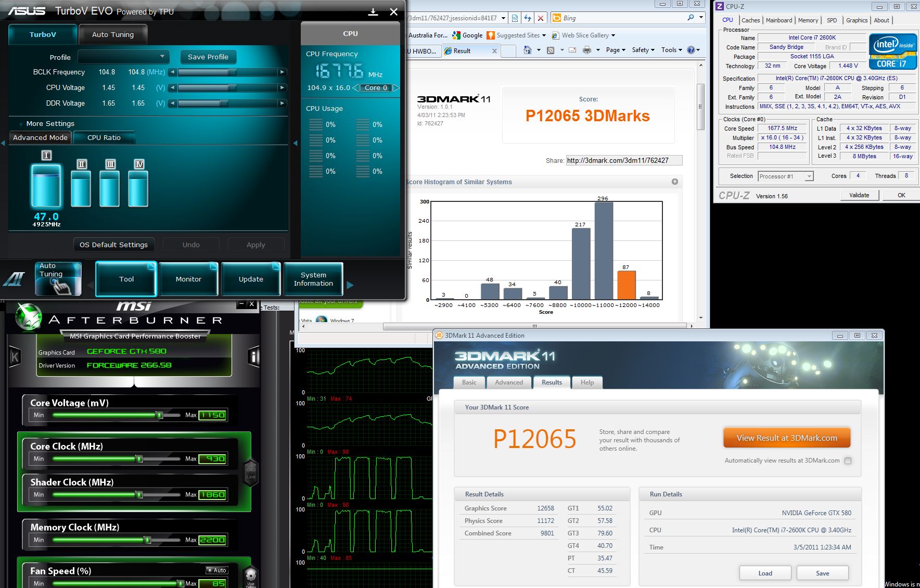920x588 pixels.
Task: Click the Print icon in IE toolbar
Action: click(587, 50)
